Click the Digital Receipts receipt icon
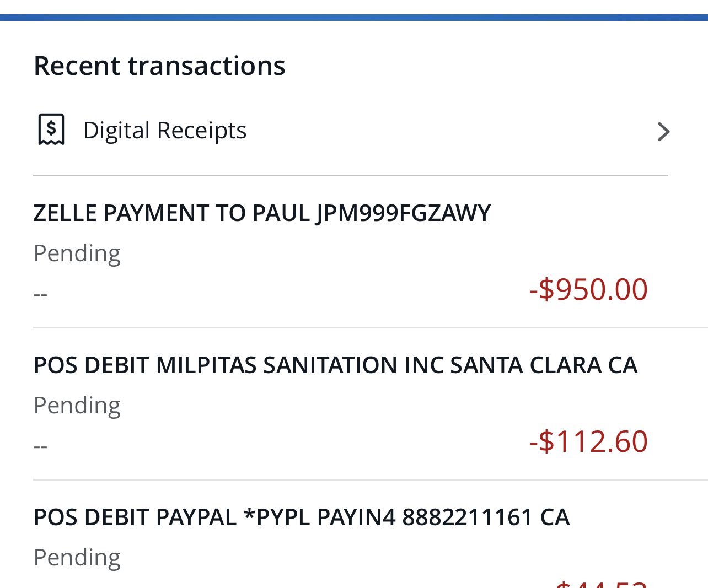This screenshot has height=588, width=708. (51, 130)
